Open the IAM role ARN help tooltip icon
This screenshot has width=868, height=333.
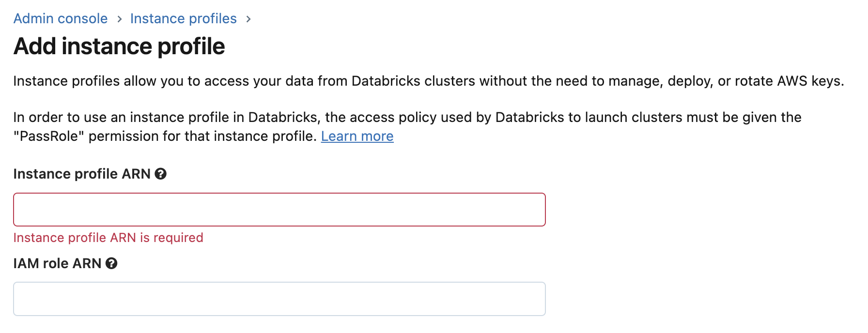click(x=111, y=263)
